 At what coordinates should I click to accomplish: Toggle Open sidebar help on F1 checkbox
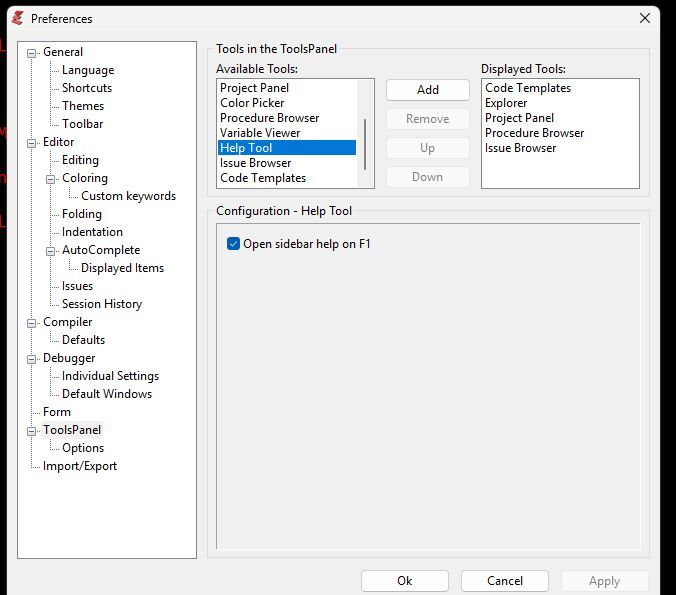pos(234,243)
